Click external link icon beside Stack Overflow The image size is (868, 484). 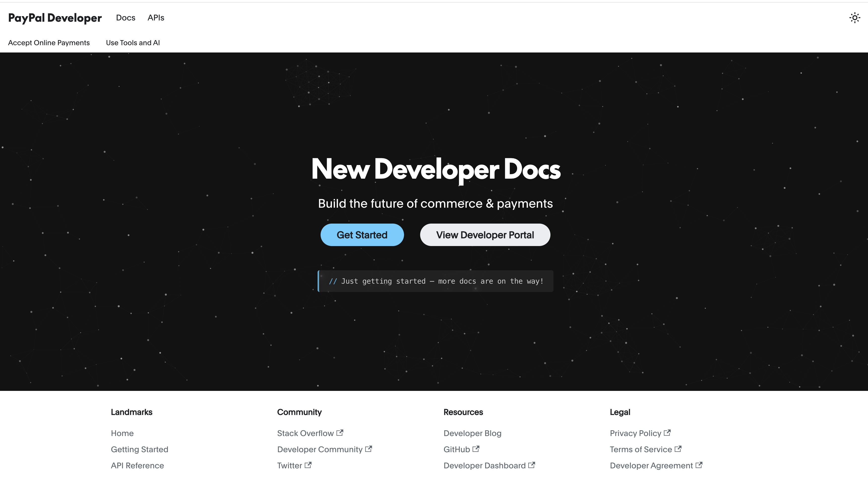point(340,433)
